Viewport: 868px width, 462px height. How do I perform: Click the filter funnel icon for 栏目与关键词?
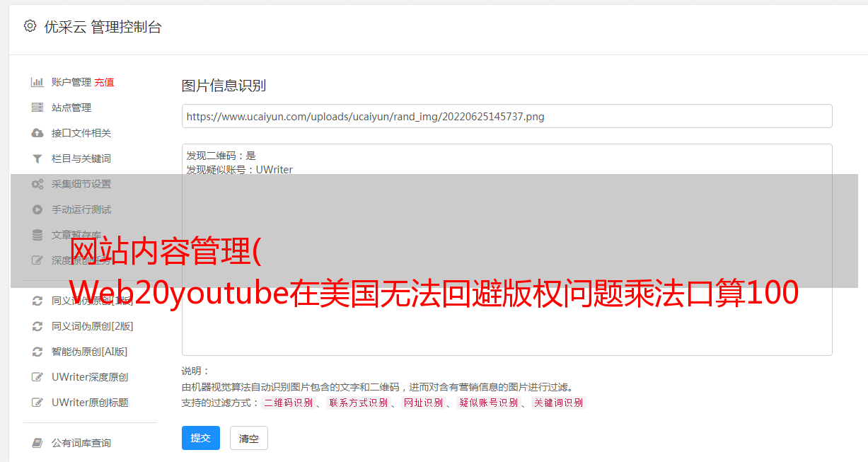[x=37, y=158]
